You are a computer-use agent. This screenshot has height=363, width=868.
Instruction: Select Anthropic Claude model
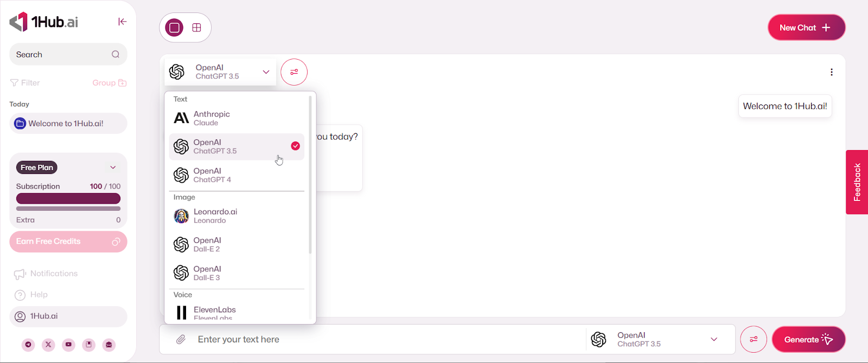pyautogui.click(x=237, y=118)
